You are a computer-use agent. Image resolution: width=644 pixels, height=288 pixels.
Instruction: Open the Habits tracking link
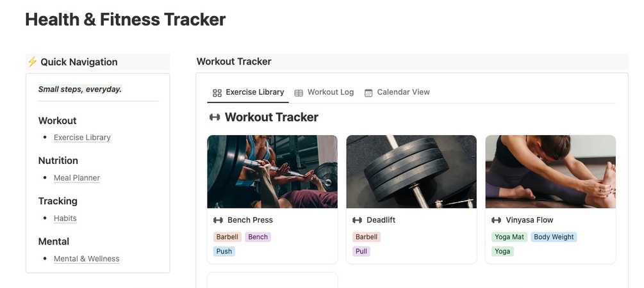tap(65, 218)
